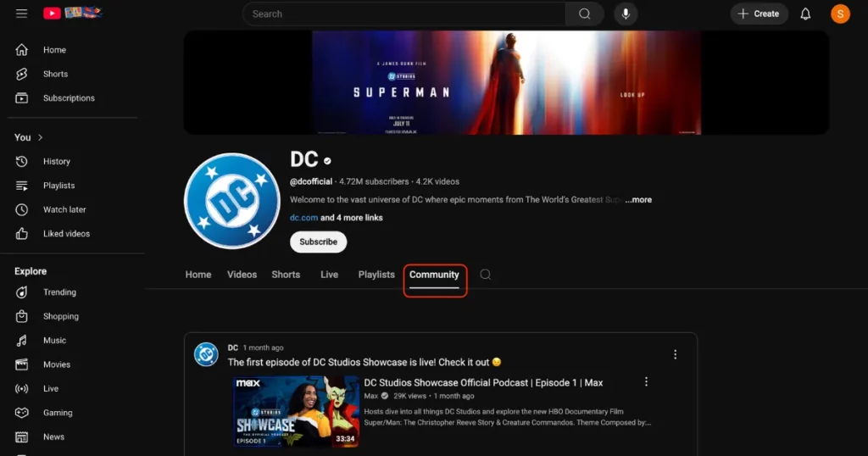The width and height of the screenshot is (868, 456).
Task: Click the Superman channel banner
Action: 507,82
